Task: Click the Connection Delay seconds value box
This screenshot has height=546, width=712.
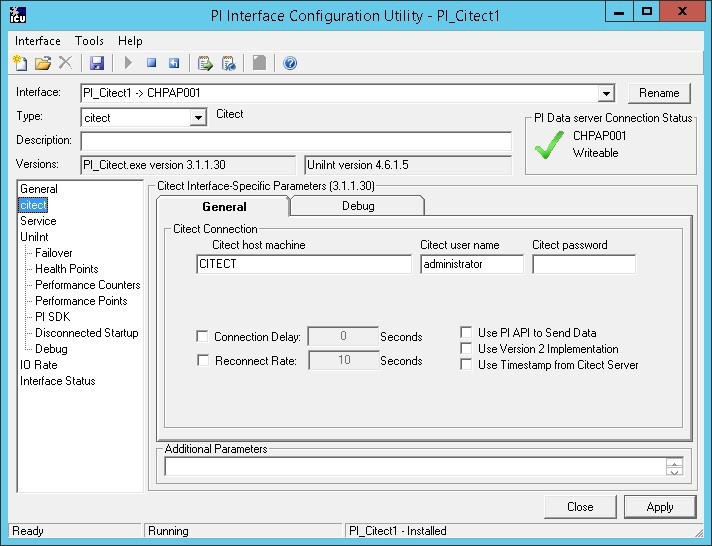Action: pyautogui.click(x=343, y=336)
